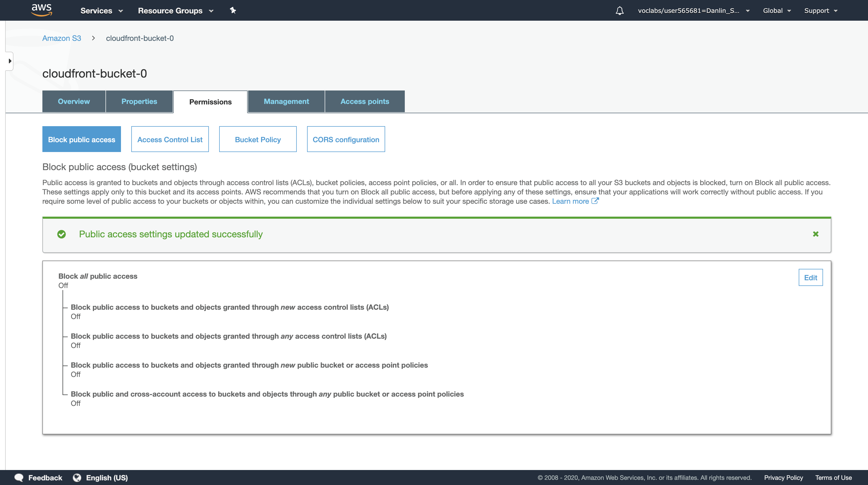The height and width of the screenshot is (485, 868).
Task: Open the Privacy Policy footer link
Action: coord(783,478)
